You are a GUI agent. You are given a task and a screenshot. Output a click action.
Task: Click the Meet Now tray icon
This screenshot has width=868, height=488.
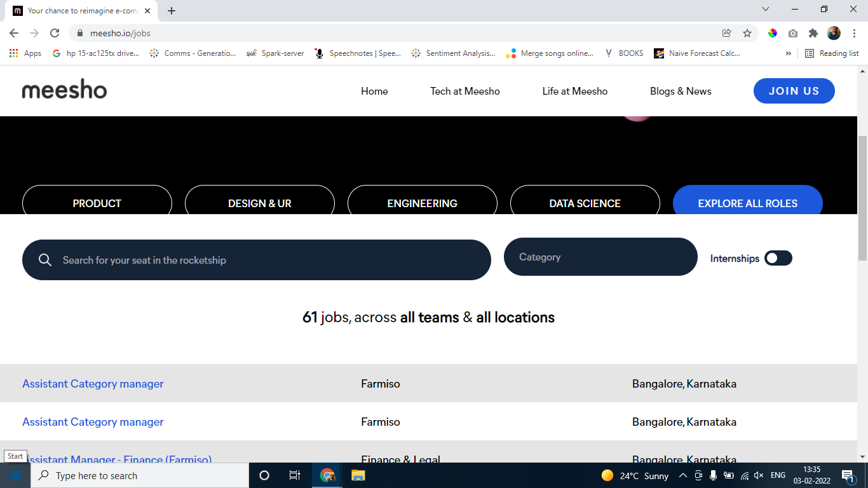pos(698,475)
